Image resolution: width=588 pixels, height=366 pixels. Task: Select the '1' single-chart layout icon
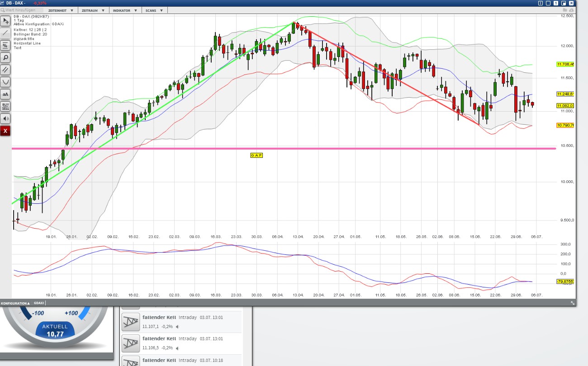556,3
